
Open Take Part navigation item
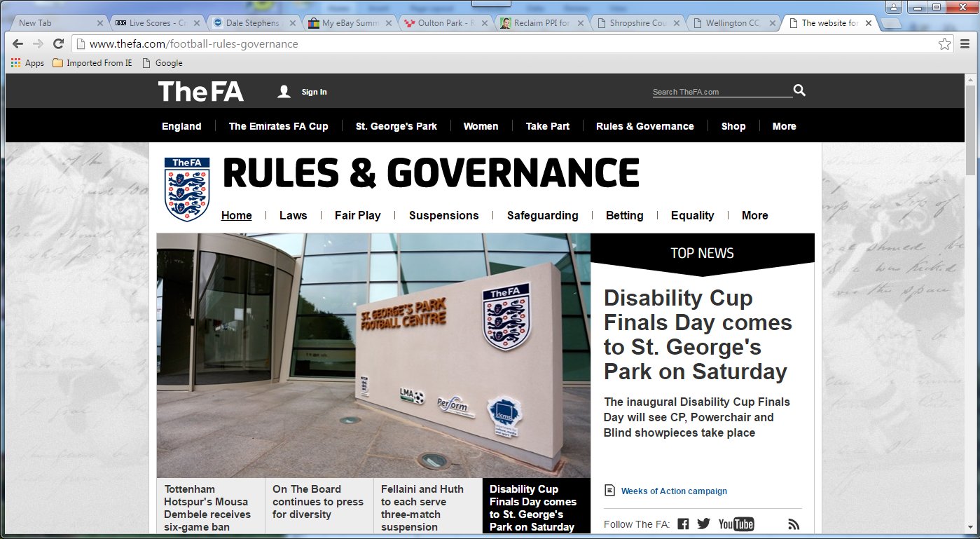point(548,126)
